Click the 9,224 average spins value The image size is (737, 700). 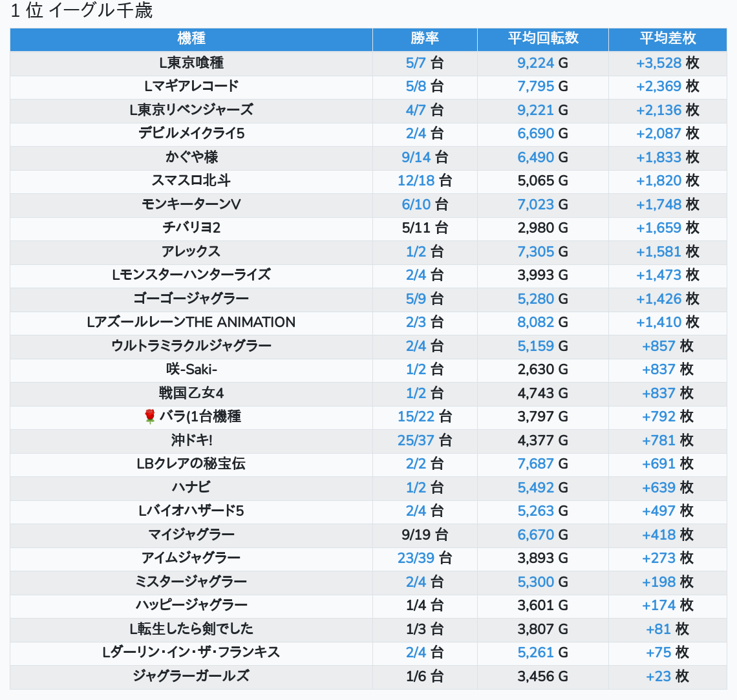536,63
